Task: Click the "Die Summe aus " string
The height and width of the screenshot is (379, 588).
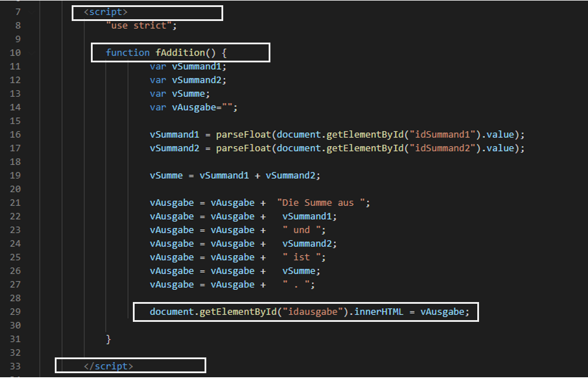Action: (x=323, y=203)
